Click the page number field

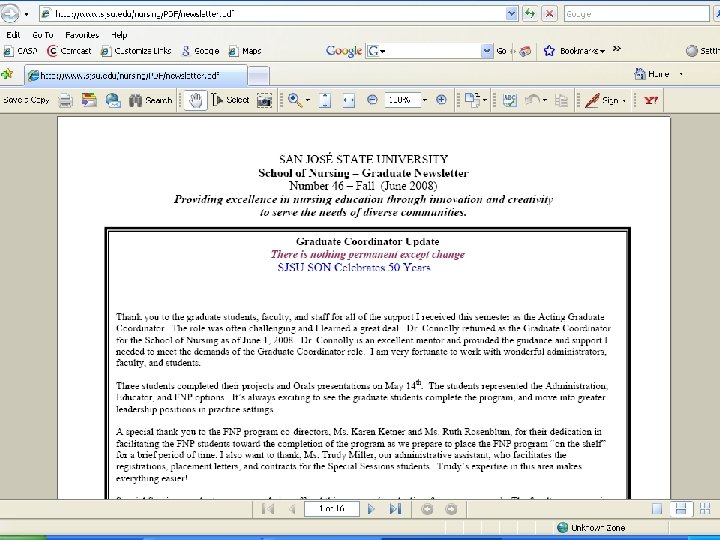[332, 508]
